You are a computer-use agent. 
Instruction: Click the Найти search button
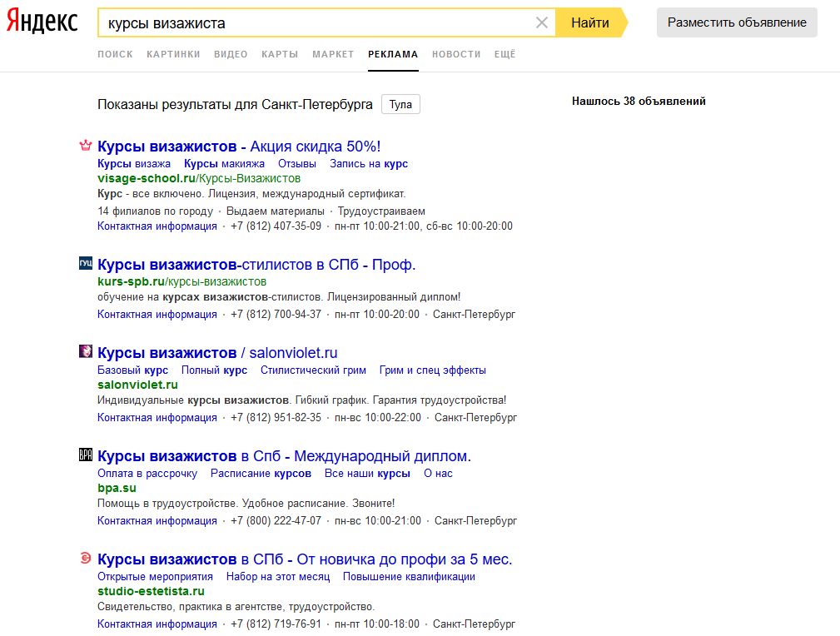pyautogui.click(x=590, y=23)
